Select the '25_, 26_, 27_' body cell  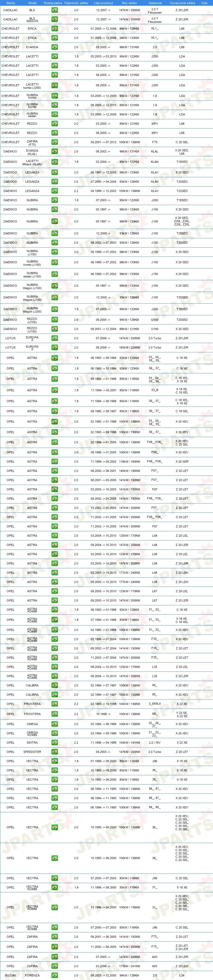(x=155, y=724)
